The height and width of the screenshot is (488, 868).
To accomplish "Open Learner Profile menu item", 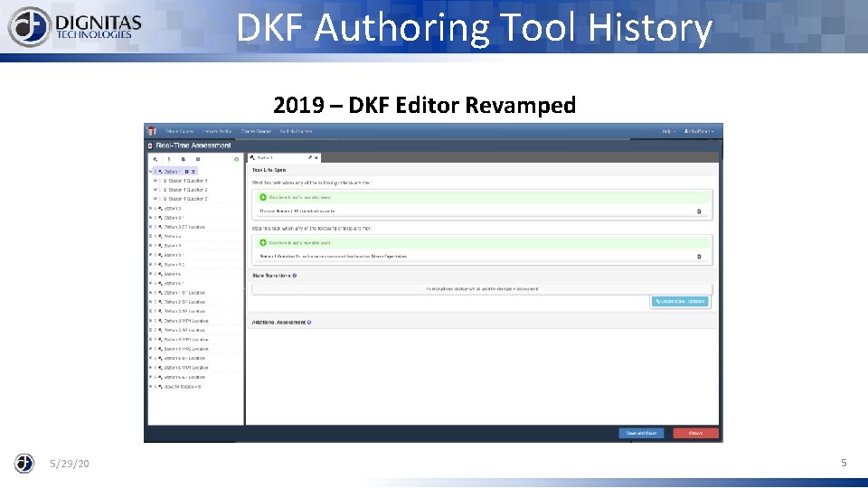I will (x=216, y=131).
